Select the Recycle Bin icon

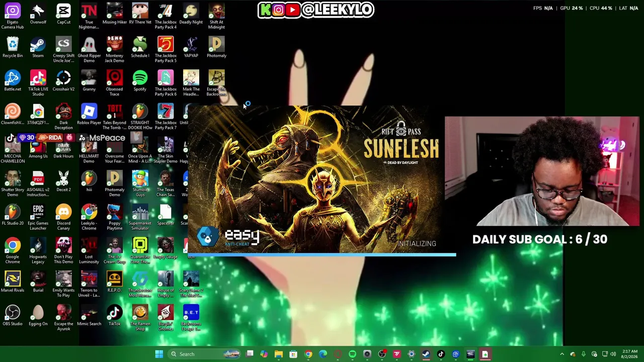coord(13,47)
